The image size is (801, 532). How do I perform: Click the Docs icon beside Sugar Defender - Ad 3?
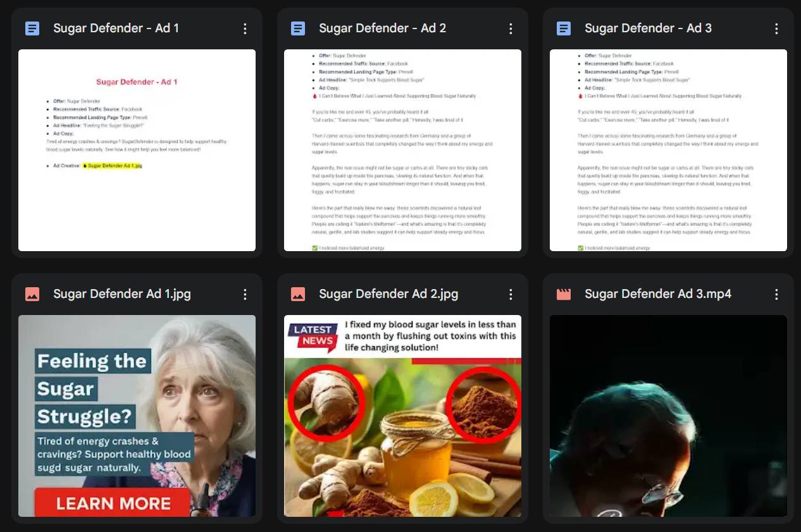[x=564, y=28]
